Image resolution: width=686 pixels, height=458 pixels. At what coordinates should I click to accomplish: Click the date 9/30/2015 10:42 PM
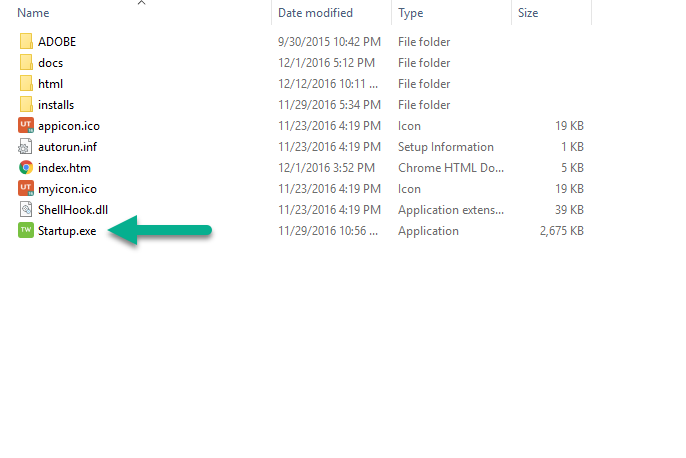(329, 42)
